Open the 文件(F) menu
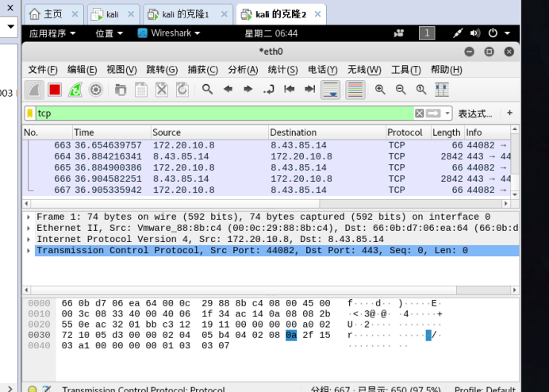The height and width of the screenshot is (392, 549). coord(43,70)
